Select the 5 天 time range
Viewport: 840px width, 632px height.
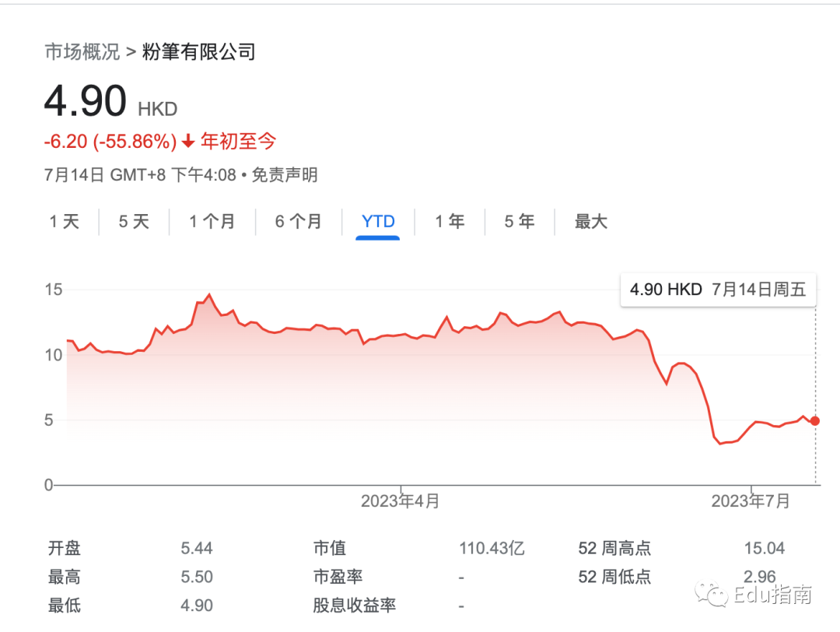tap(134, 222)
